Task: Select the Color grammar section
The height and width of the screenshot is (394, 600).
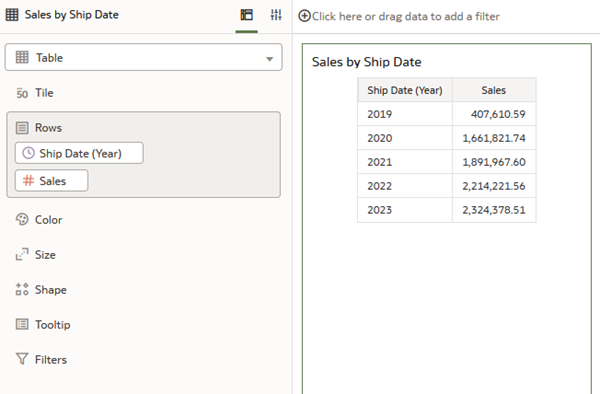Action: click(48, 220)
